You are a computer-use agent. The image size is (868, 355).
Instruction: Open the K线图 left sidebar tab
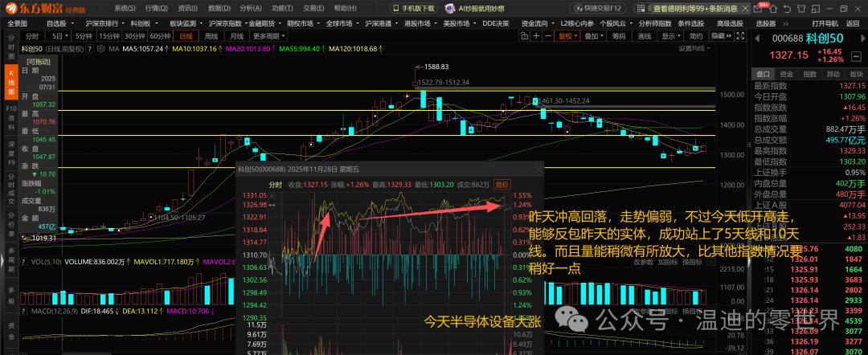pos(11,84)
